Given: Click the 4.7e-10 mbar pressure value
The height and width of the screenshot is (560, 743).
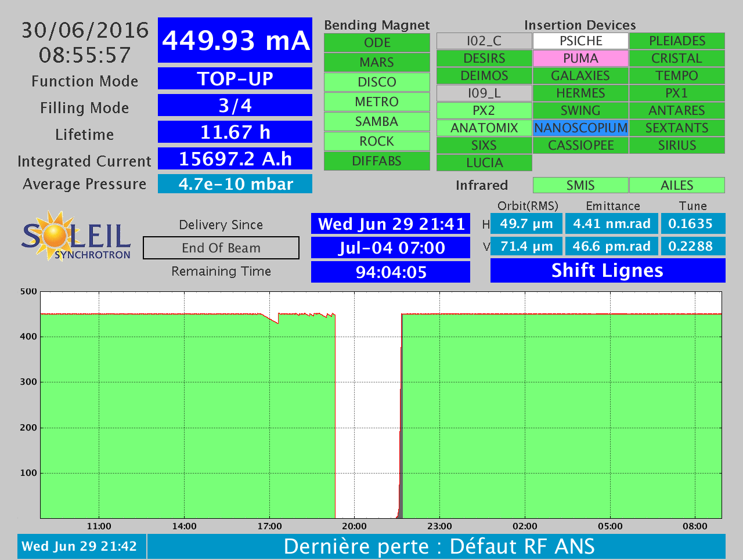Looking at the screenshot, I should click(235, 184).
